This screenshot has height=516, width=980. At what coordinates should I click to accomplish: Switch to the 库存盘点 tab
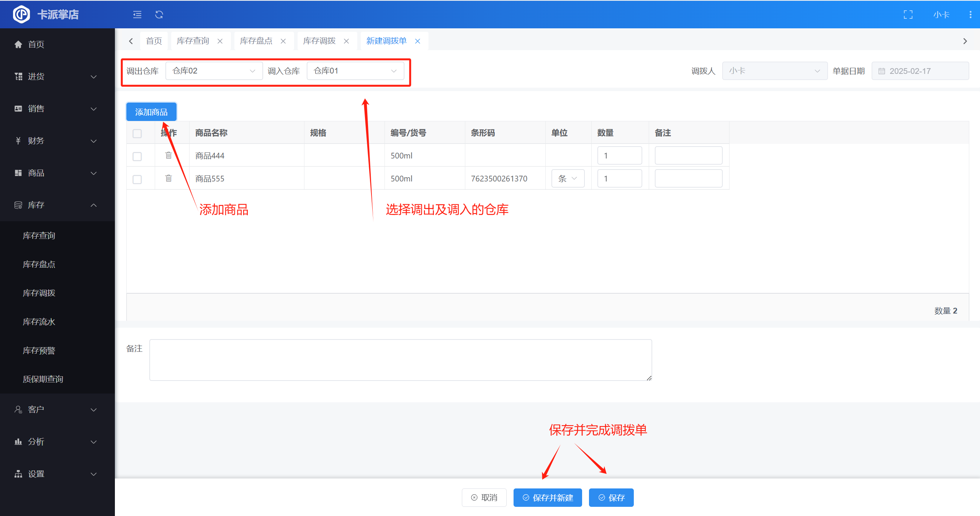pos(256,41)
